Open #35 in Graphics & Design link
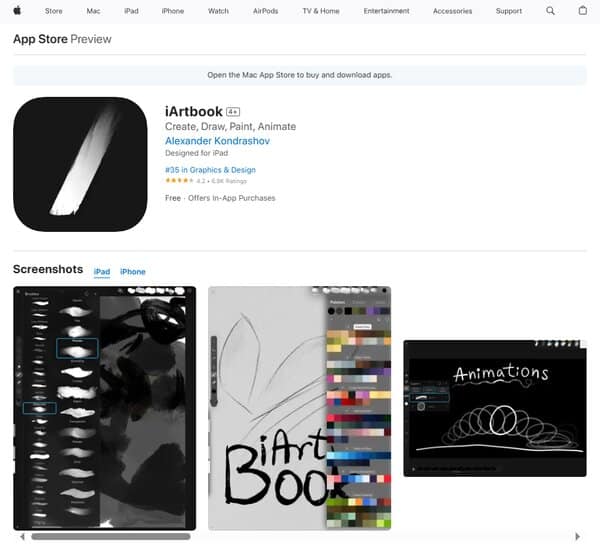Viewport: 600px width, 550px height. tap(210, 170)
